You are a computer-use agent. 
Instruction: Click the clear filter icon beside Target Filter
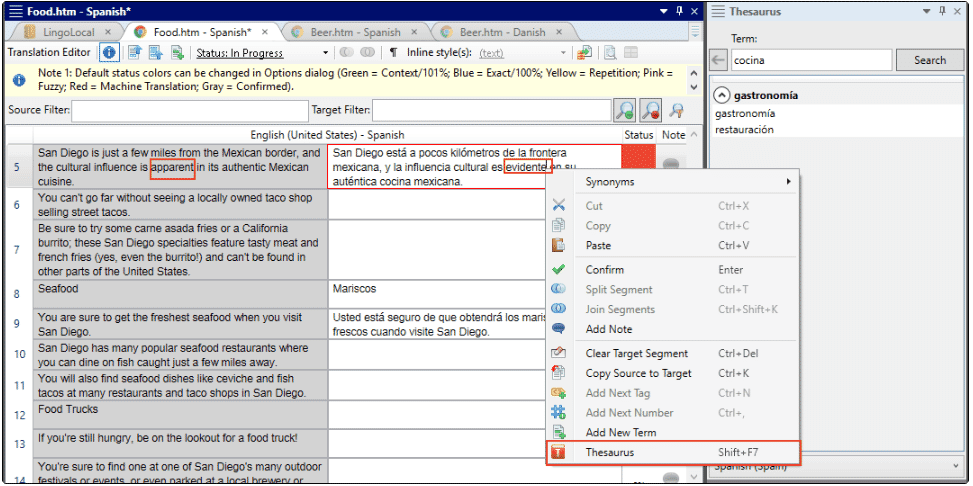point(677,111)
